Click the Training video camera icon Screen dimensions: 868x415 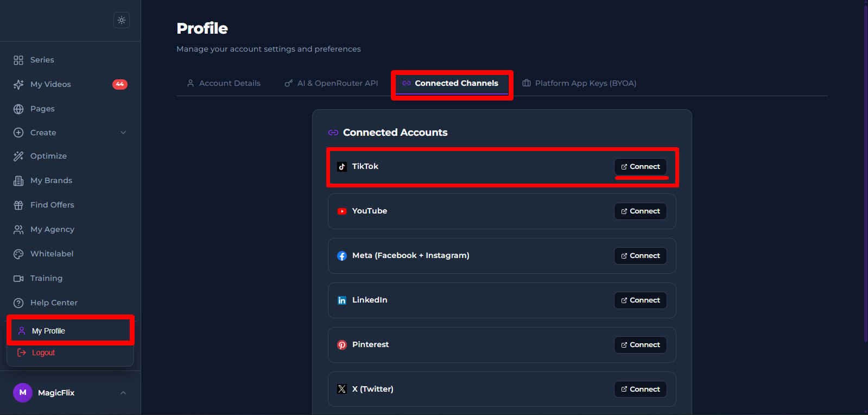tap(18, 278)
